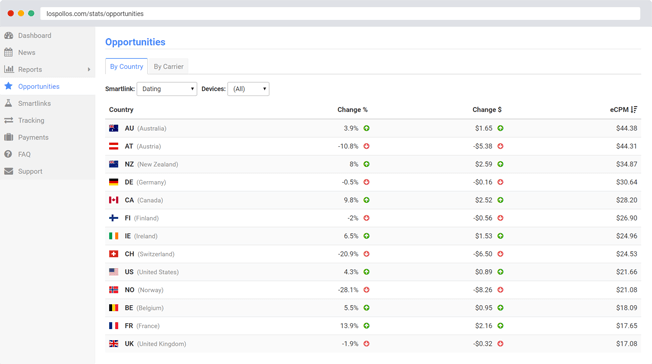Click the $30.64 eCPM value

tap(627, 182)
